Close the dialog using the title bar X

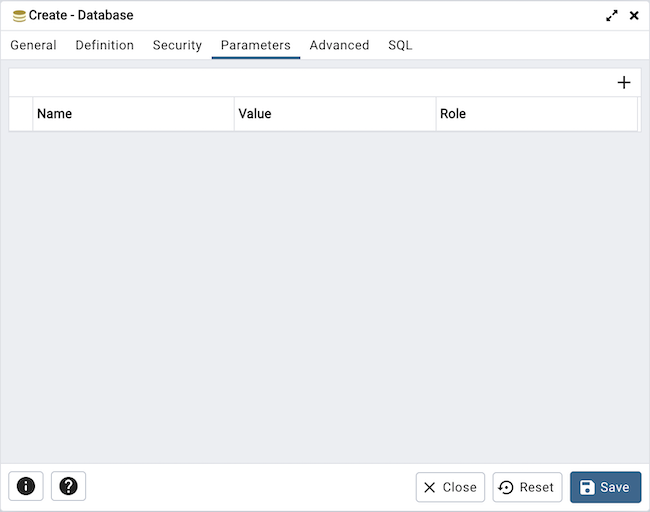[x=634, y=16]
